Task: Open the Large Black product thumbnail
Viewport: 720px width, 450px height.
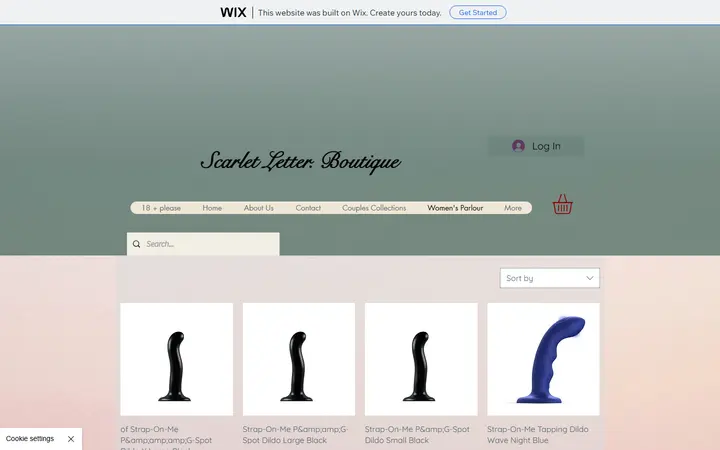Action: pos(298,359)
